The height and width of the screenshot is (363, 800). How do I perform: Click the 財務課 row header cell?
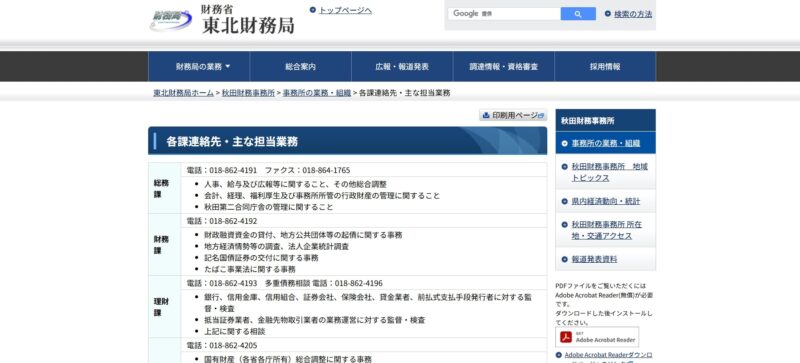pos(165,245)
